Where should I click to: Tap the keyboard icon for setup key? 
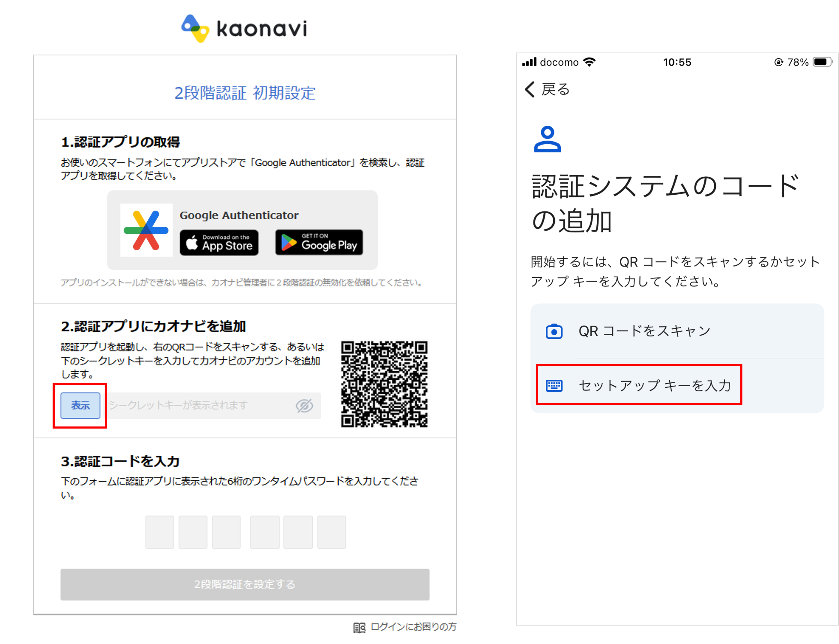click(x=554, y=385)
